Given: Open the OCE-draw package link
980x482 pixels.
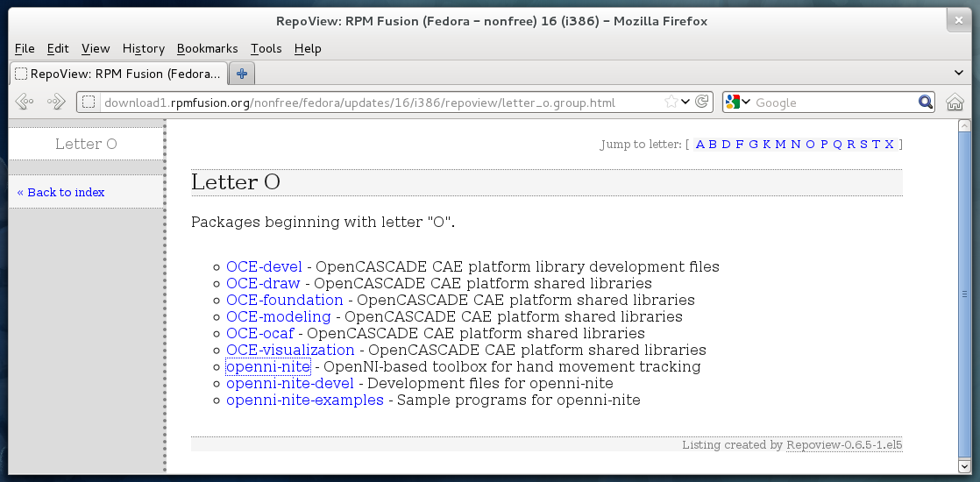Looking at the screenshot, I should [x=262, y=283].
